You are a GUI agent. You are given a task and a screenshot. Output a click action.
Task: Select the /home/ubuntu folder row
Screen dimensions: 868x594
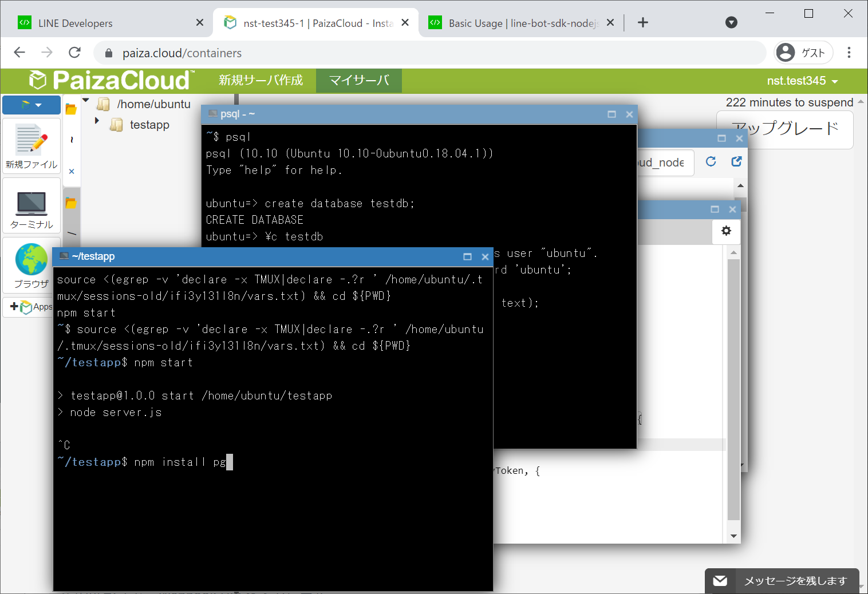(x=153, y=104)
